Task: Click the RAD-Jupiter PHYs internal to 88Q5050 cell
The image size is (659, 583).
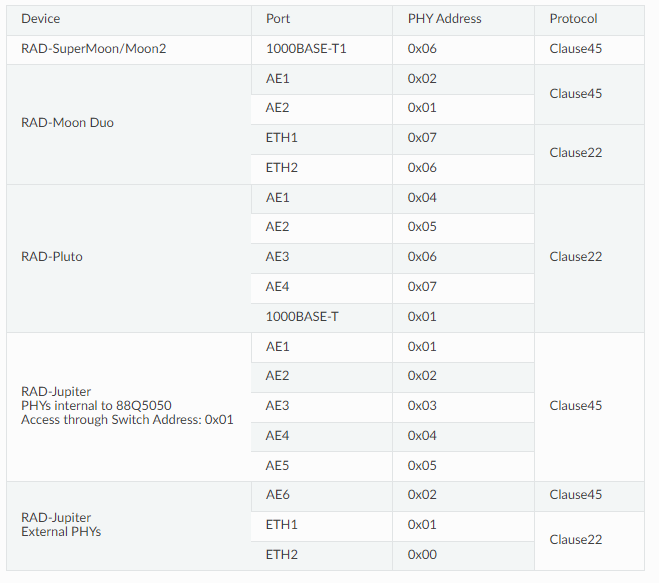Action: (126, 405)
